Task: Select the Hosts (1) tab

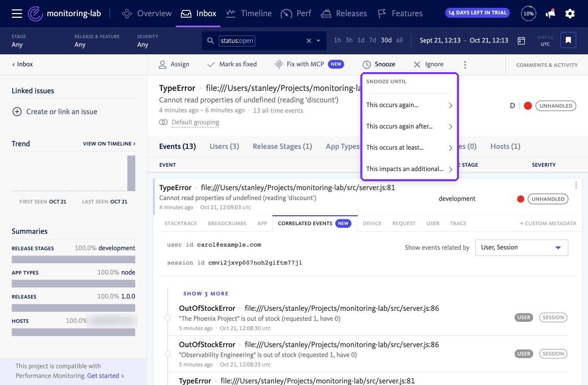Action: 505,146
